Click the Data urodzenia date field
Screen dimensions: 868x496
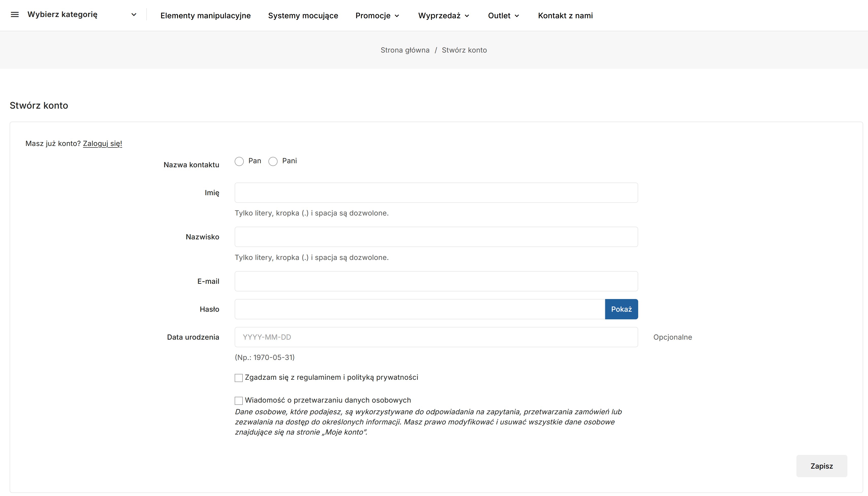pyautogui.click(x=436, y=337)
